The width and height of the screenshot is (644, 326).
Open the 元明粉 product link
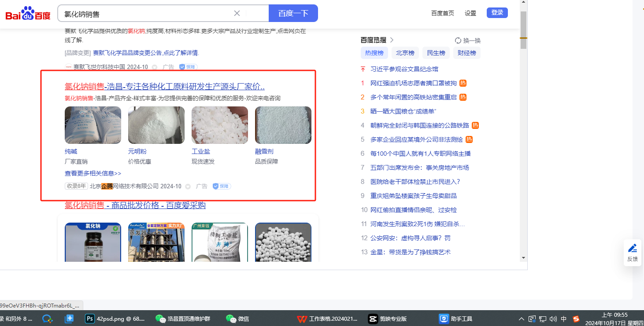pyautogui.click(x=137, y=151)
